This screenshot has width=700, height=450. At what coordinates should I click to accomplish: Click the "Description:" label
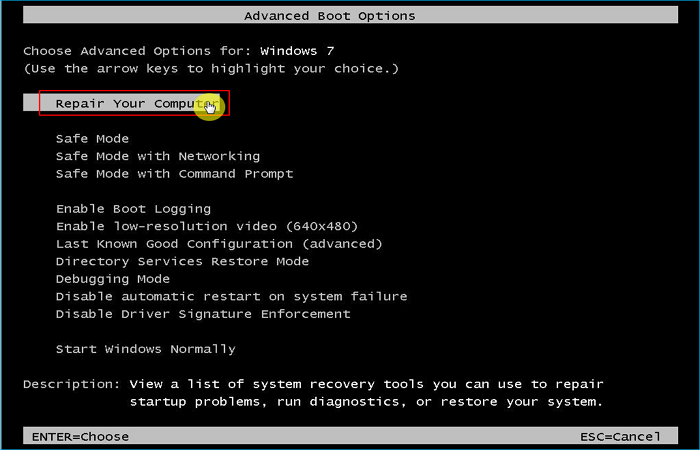[x=72, y=384]
